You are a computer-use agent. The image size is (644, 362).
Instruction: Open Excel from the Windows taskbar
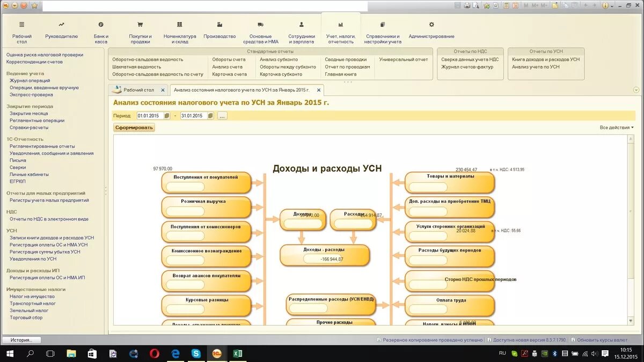pyautogui.click(x=237, y=353)
